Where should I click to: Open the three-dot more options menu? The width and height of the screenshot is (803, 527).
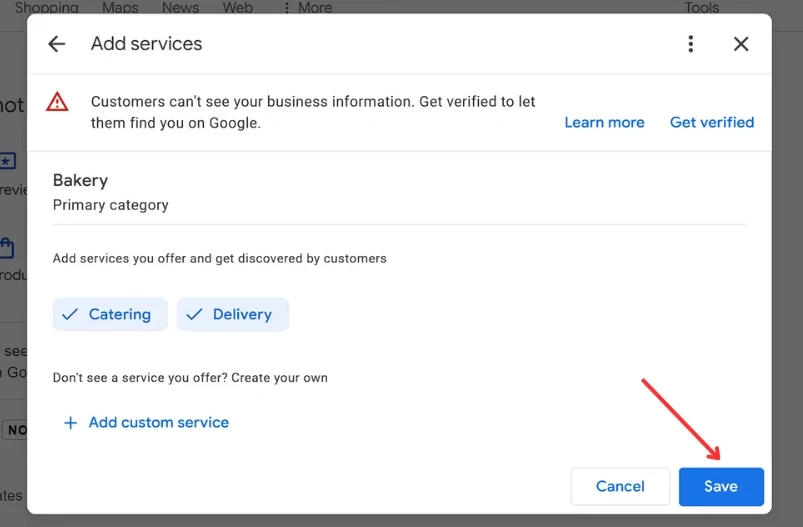[690, 44]
